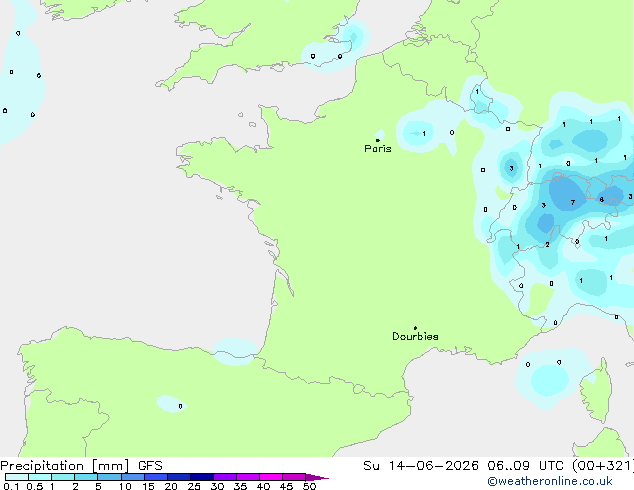Click the lightest 0.1–0.5 mm legend swatch
The image size is (634, 490).
pos(17,477)
